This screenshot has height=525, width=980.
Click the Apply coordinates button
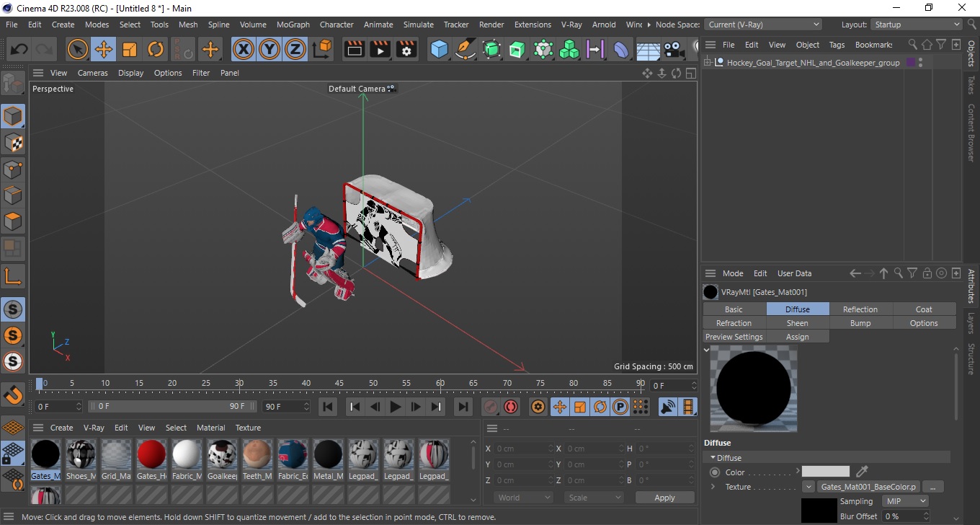pos(664,498)
